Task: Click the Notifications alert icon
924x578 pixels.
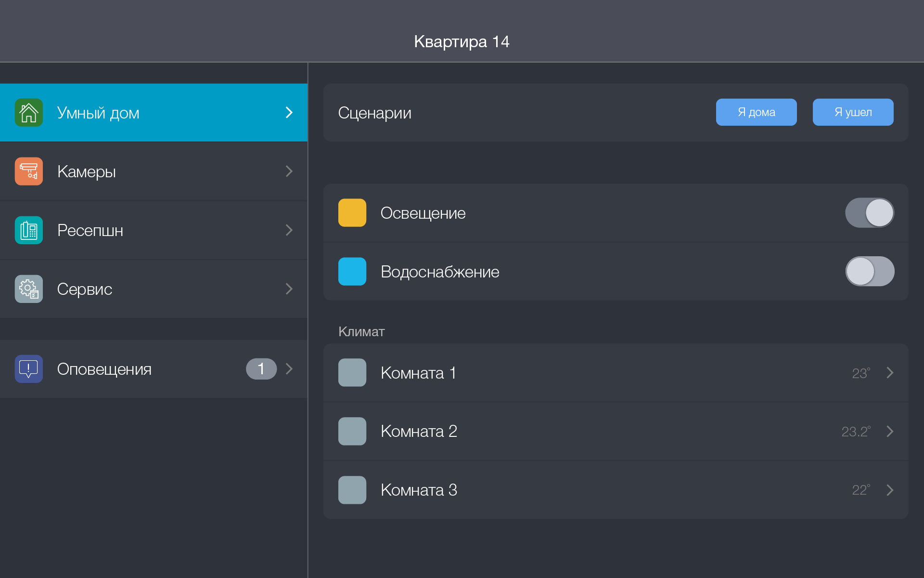Action: tap(29, 369)
